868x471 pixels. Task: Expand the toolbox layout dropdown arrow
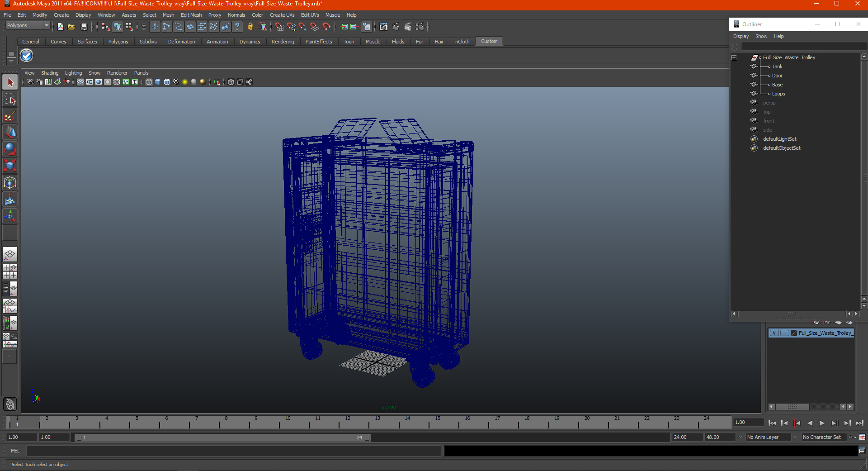[9, 357]
